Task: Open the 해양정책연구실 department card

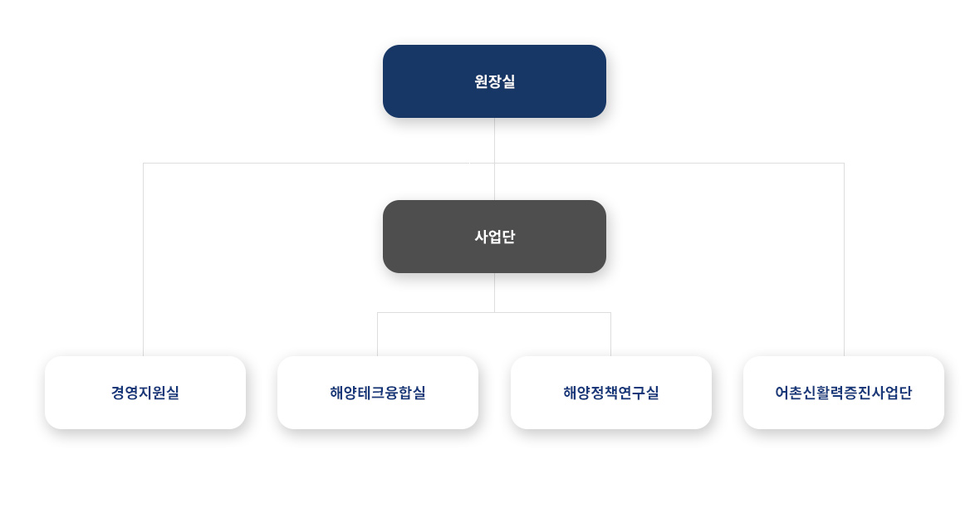Action: tap(610, 393)
